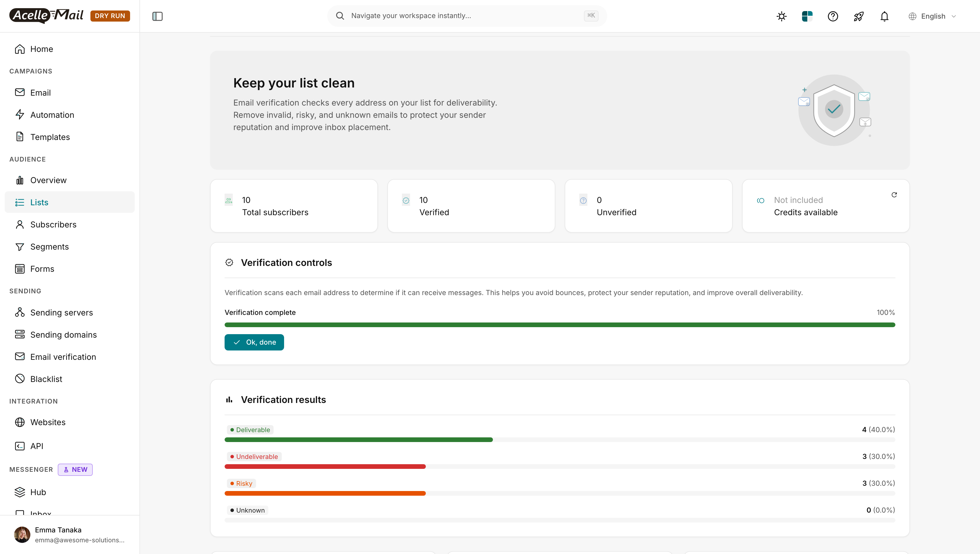This screenshot has height=554, width=980.
Task: Click the NEW badge beside Messenger
Action: [x=75, y=469]
